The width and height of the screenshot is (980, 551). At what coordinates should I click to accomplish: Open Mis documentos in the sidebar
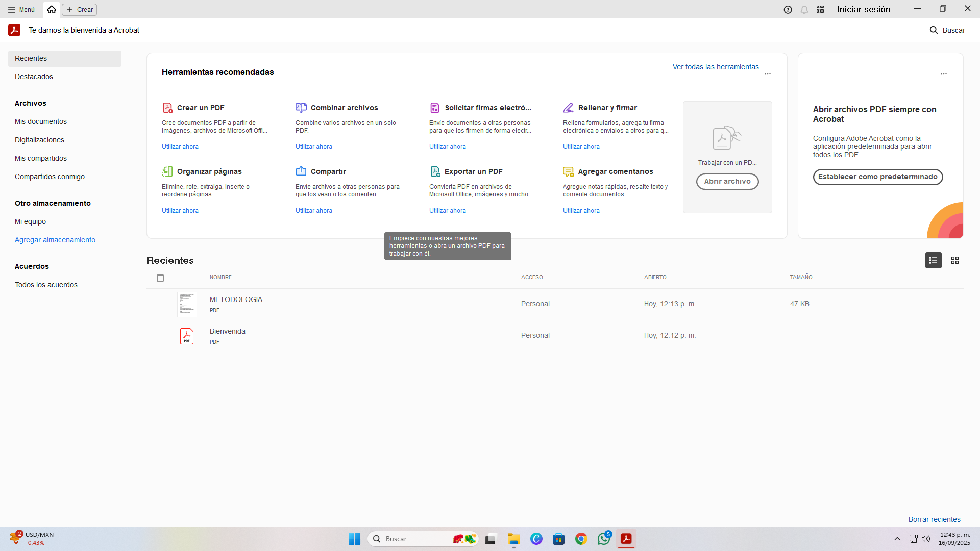[x=41, y=121]
